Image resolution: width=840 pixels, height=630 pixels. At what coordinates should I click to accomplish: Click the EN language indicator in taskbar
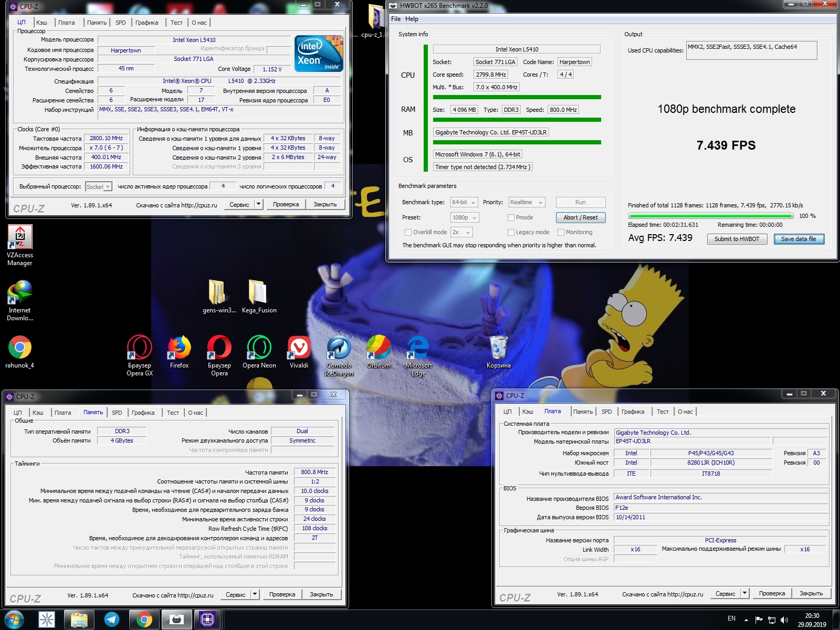(x=731, y=618)
